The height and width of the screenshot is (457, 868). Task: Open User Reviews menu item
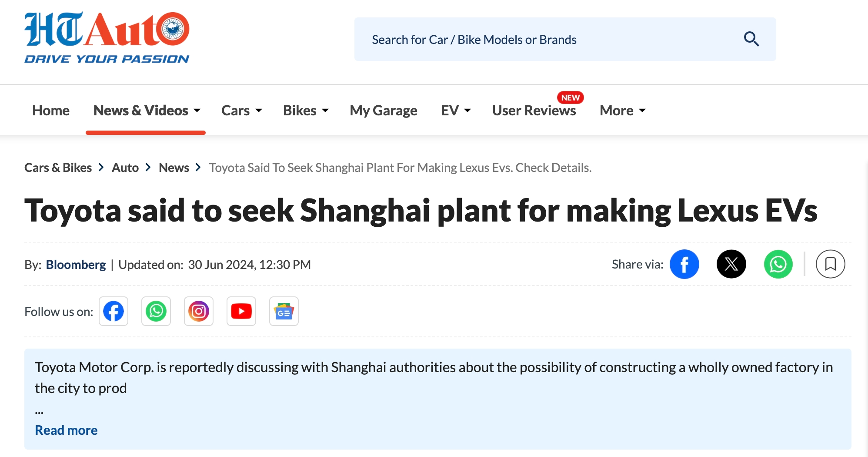click(x=534, y=111)
